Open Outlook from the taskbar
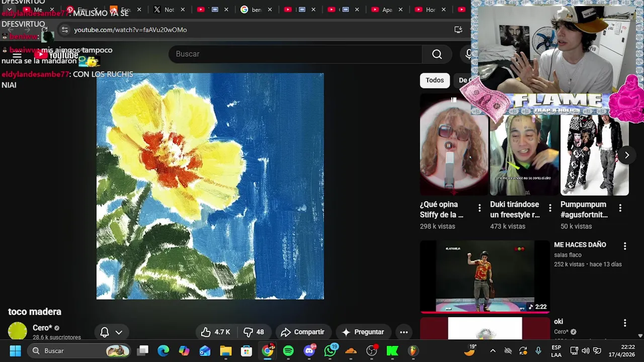644x362 pixels. tap(205, 350)
